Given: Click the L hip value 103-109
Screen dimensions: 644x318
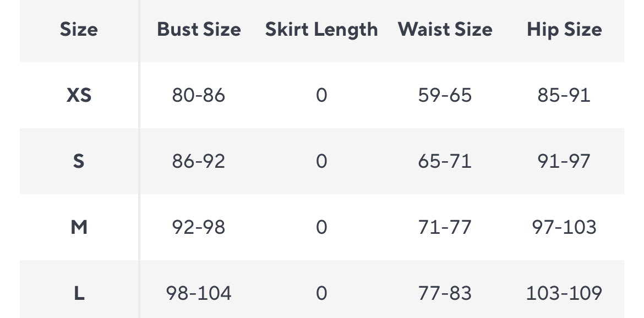Looking at the screenshot, I should click(564, 293).
